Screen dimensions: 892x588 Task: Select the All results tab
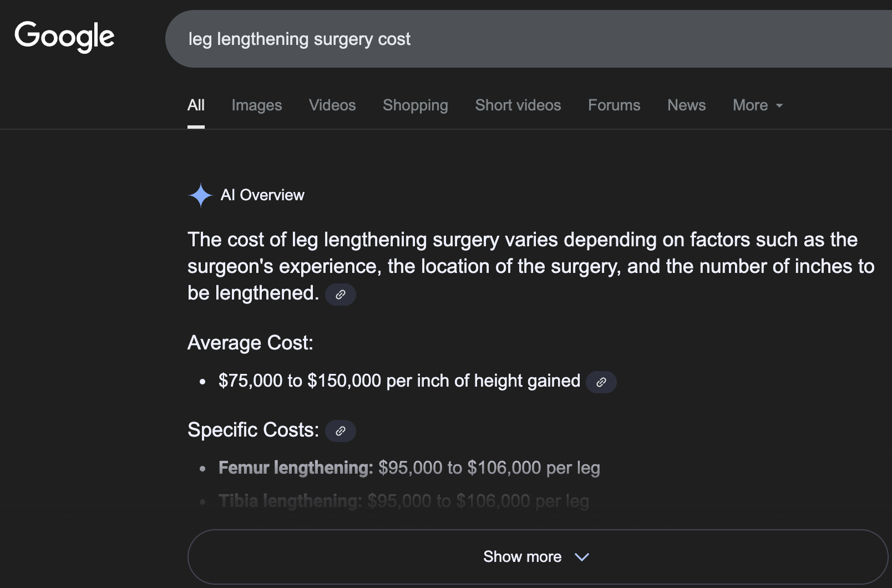[196, 105]
